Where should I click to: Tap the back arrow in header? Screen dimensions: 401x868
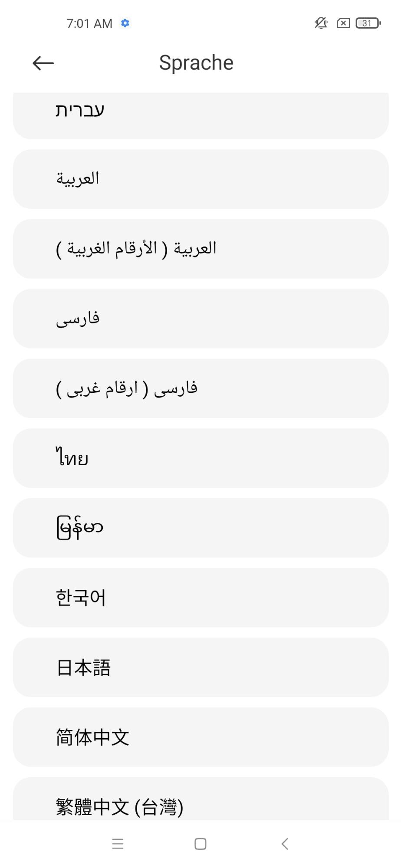pyautogui.click(x=43, y=63)
